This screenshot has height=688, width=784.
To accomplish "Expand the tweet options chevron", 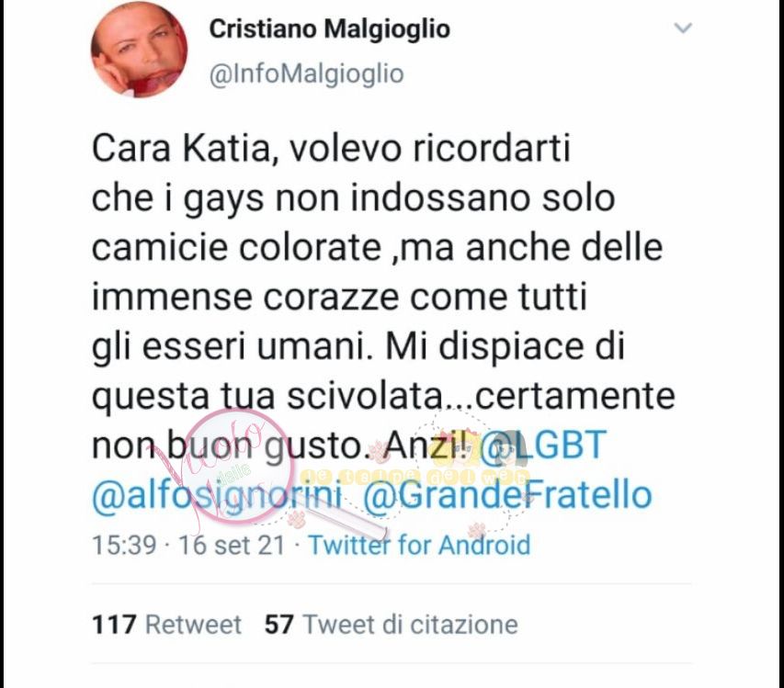I will pos(683,28).
